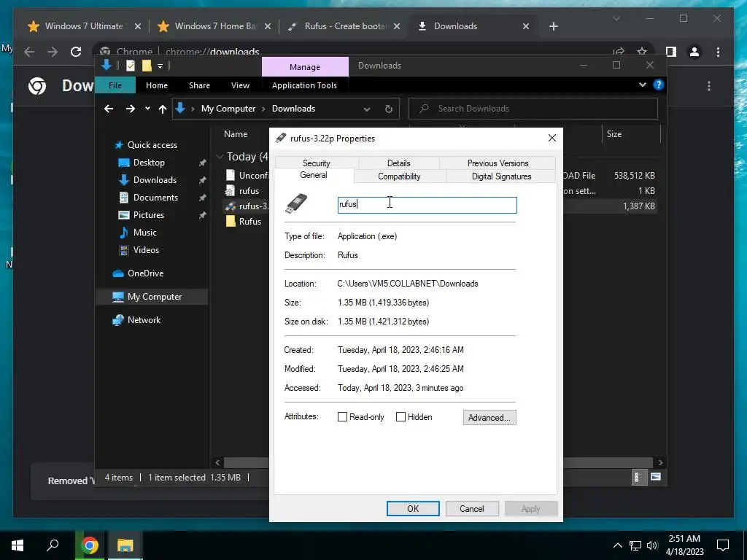The image size is (747, 560).
Task: Reload the Chrome page
Action: click(x=76, y=52)
